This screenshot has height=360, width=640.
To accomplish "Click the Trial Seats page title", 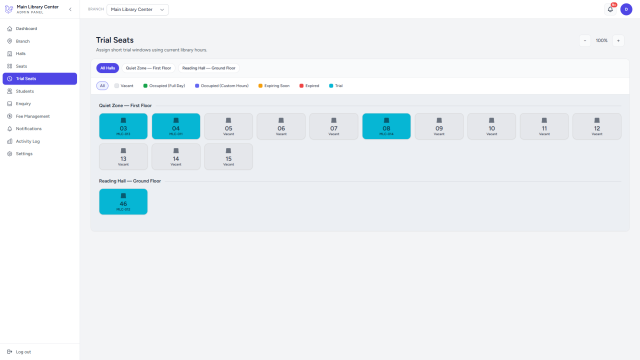I will click(x=115, y=40).
